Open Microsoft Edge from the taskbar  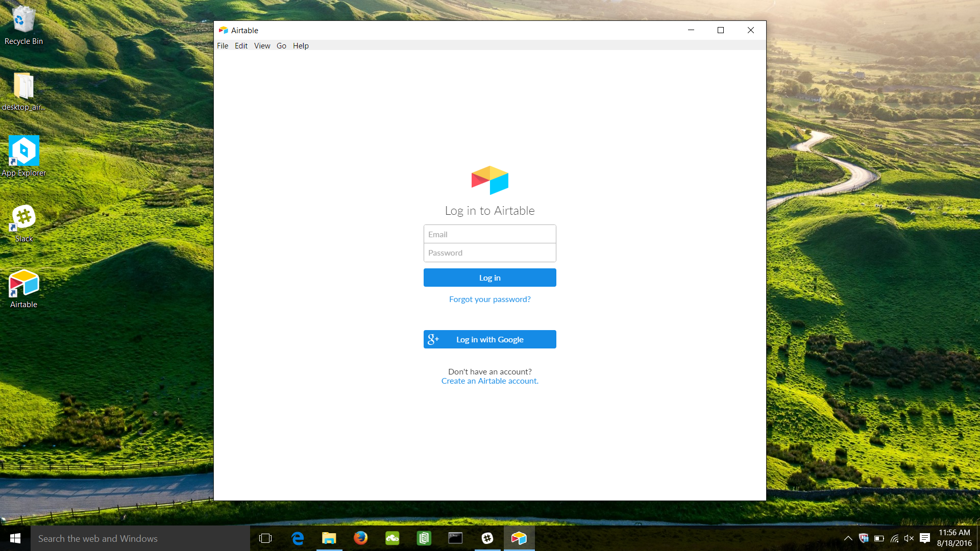tap(298, 538)
